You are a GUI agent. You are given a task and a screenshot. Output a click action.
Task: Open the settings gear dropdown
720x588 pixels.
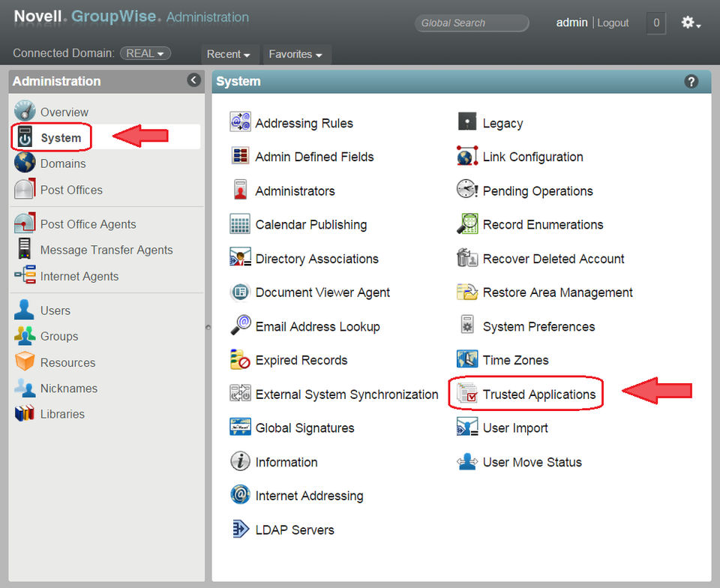point(691,22)
